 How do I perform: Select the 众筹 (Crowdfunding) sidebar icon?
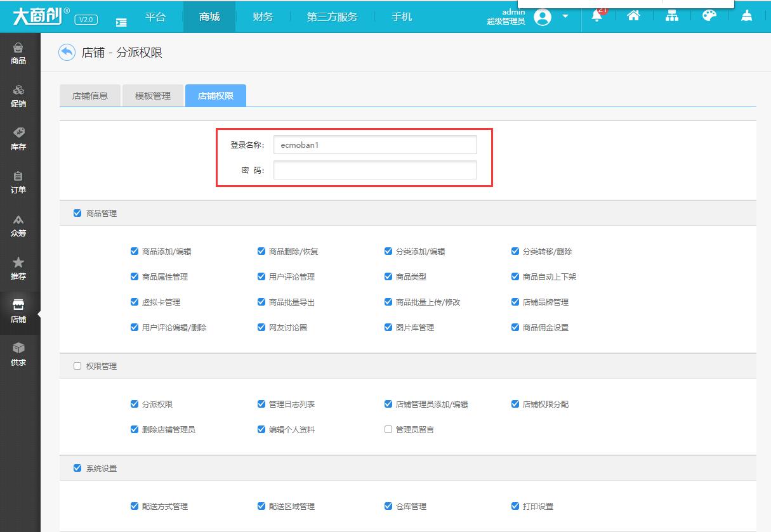[x=20, y=226]
